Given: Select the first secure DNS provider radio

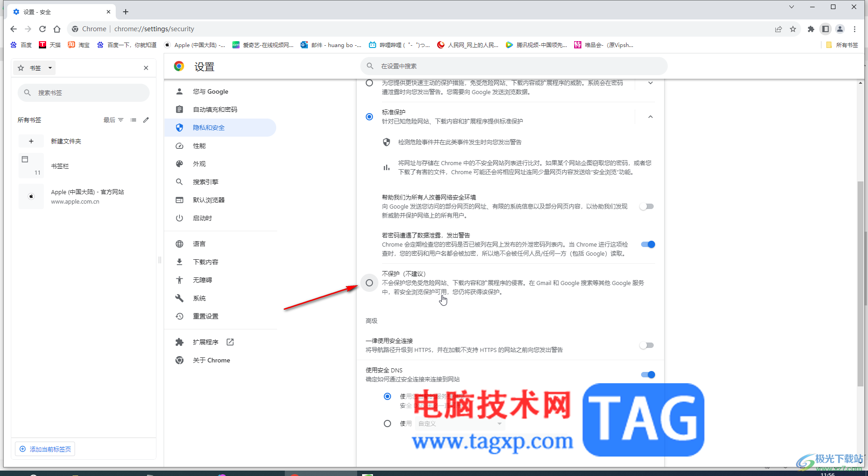Looking at the screenshot, I should pyautogui.click(x=387, y=396).
